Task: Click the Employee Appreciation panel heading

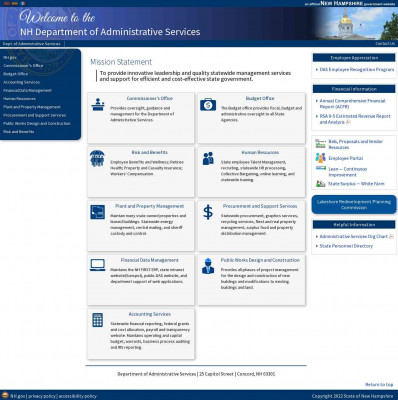Action: (x=354, y=58)
